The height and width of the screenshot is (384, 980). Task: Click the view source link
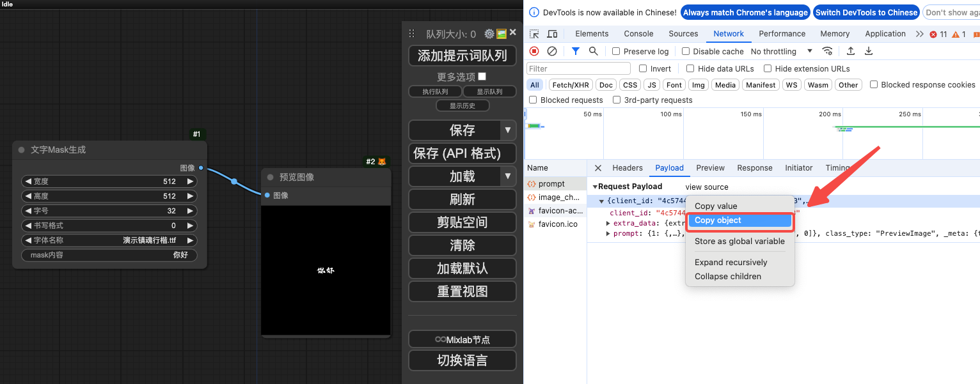(x=706, y=187)
